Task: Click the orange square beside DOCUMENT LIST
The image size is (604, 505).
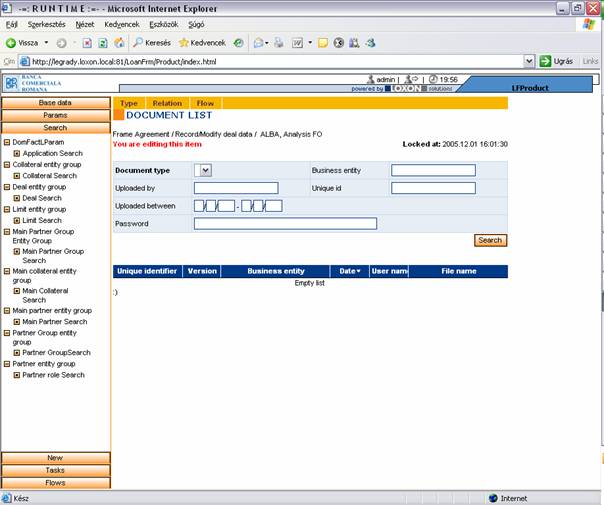Action: click(118, 115)
